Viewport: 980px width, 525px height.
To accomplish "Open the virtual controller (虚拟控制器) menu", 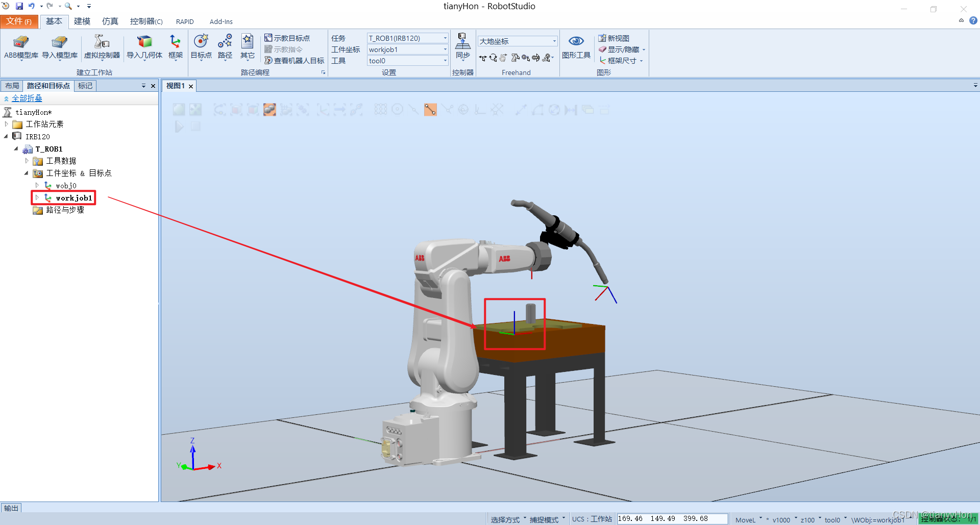I will point(102,47).
